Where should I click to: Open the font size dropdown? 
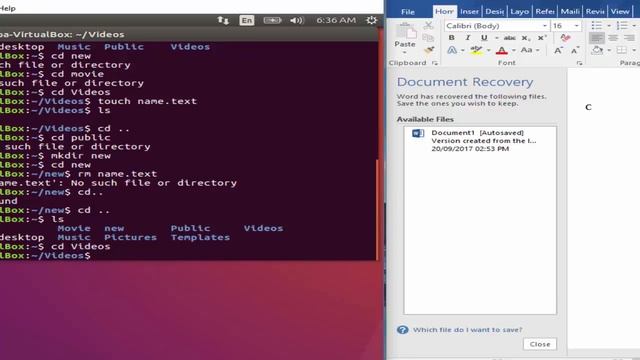coord(576,26)
